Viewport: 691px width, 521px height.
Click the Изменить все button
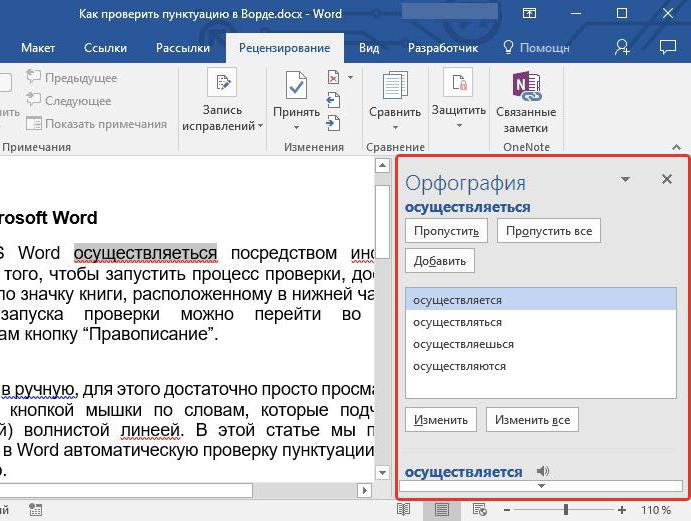[x=532, y=420]
